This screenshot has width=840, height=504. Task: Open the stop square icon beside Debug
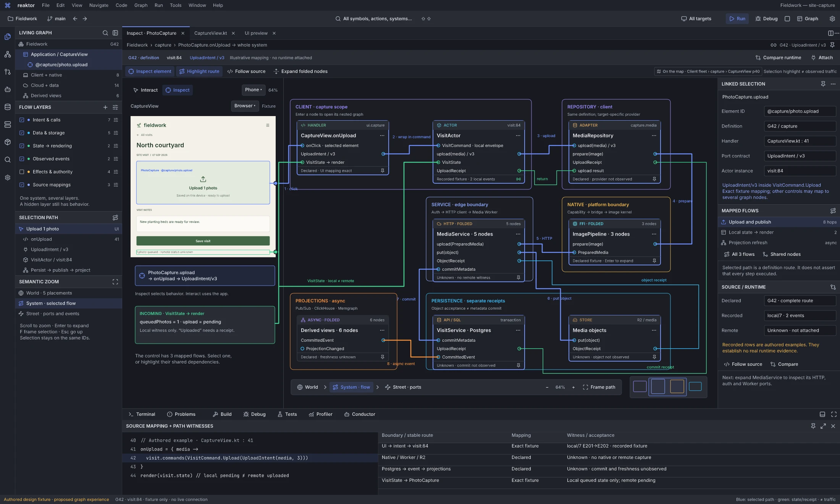(787, 19)
